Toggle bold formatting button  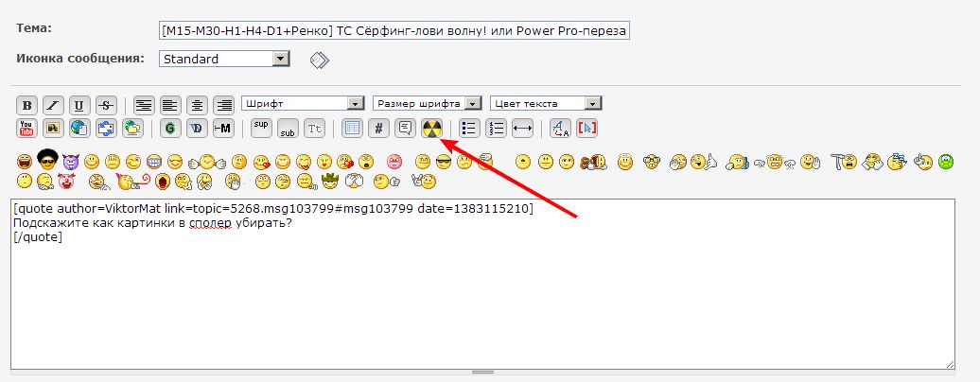pos(26,105)
